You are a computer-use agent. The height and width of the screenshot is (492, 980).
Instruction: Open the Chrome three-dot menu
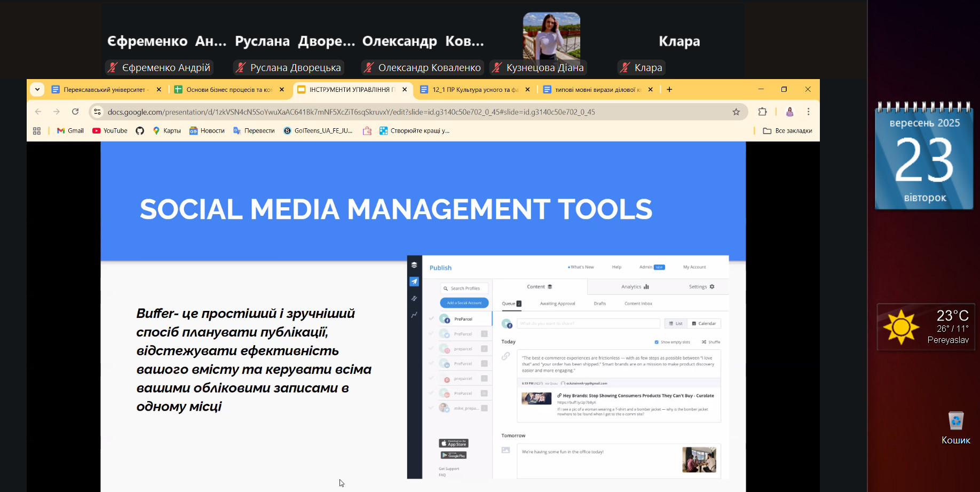(x=808, y=112)
